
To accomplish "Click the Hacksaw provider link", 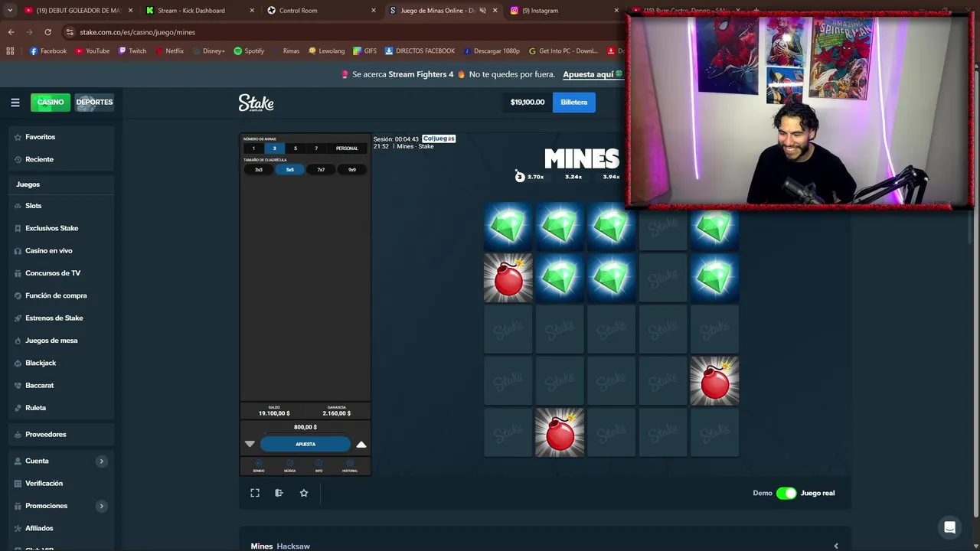I will [293, 546].
